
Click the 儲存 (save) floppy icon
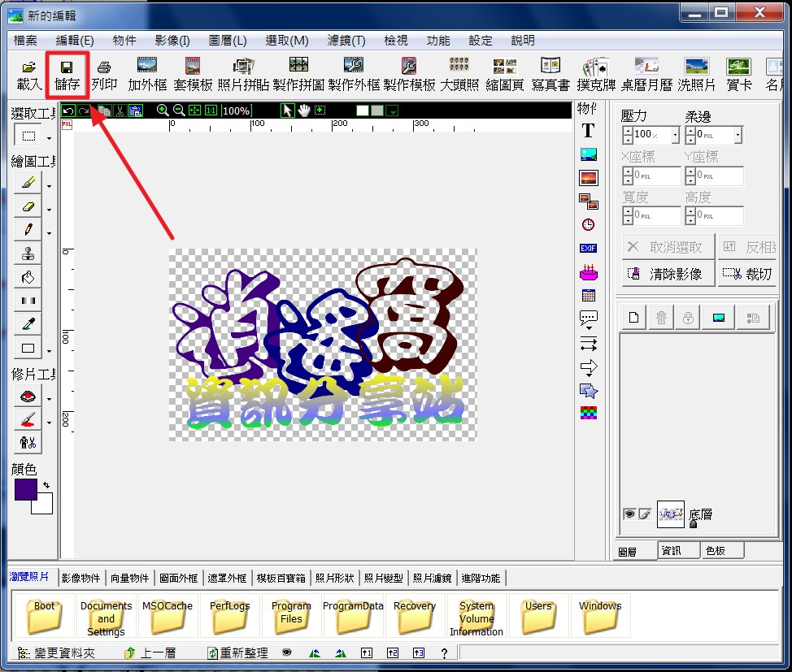click(x=67, y=76)
